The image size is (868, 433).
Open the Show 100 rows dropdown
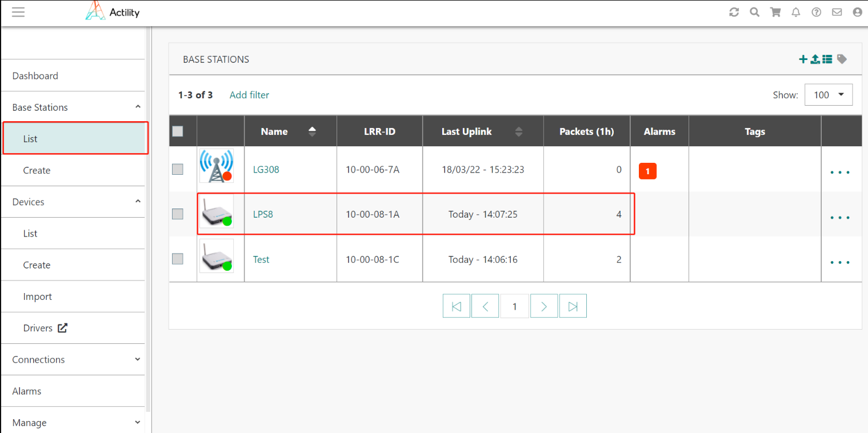tap(829, 95)
